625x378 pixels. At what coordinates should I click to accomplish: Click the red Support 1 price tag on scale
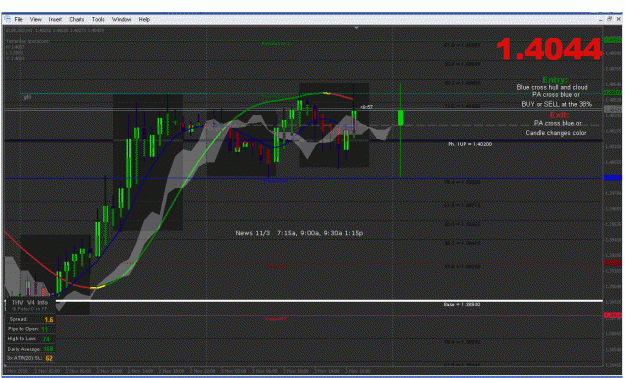(x=613, y=263)
